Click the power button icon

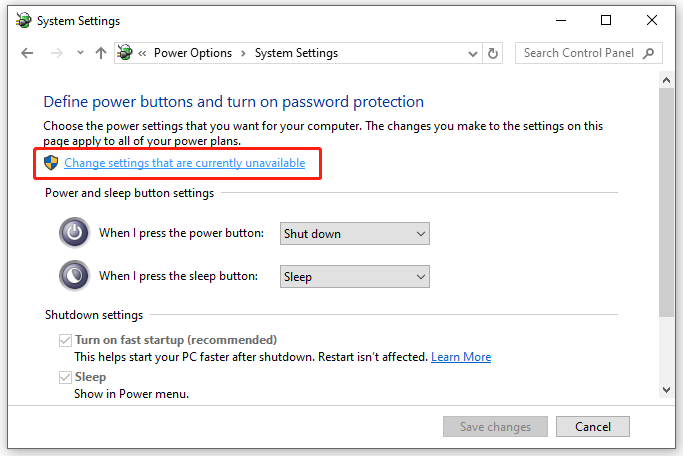(x=75, y=233)
